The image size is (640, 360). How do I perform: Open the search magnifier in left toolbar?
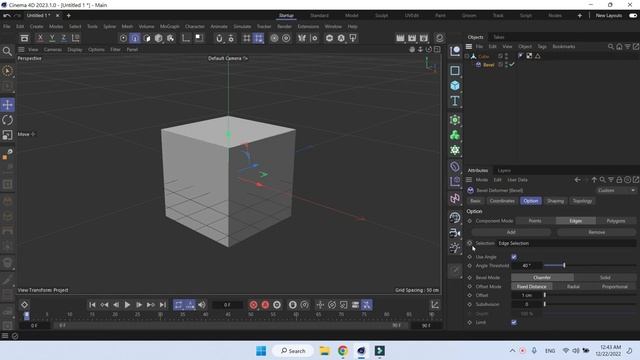click(x=7, y=51)
